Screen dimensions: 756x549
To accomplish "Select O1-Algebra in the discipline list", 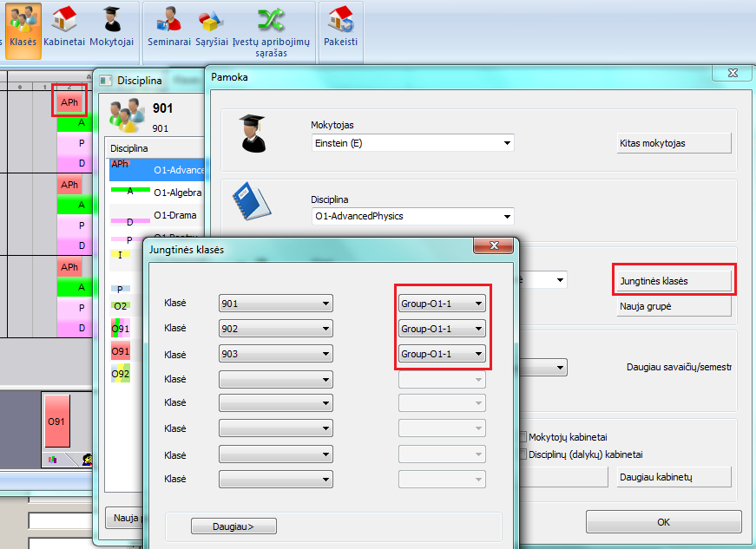I will click(x=178, y=193).
